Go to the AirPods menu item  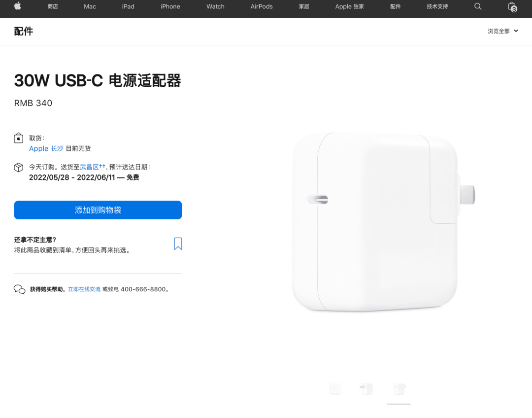point(261,6)
